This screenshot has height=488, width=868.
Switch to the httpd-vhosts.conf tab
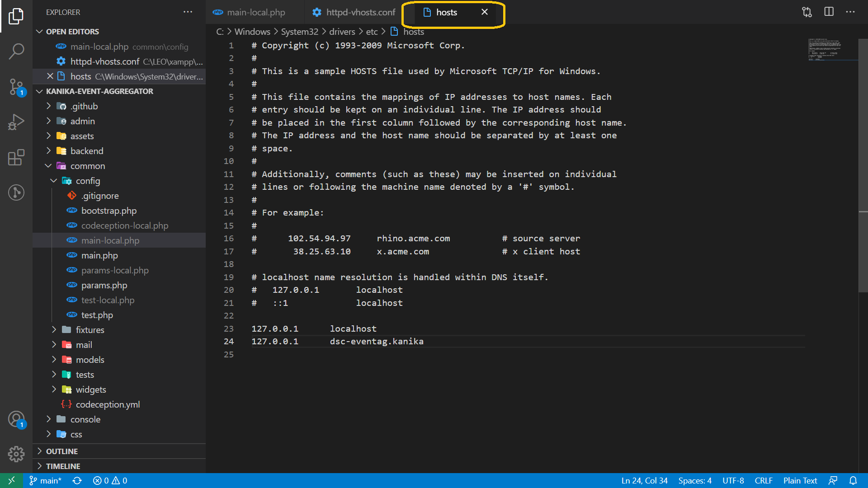click(x=354, y=12)
